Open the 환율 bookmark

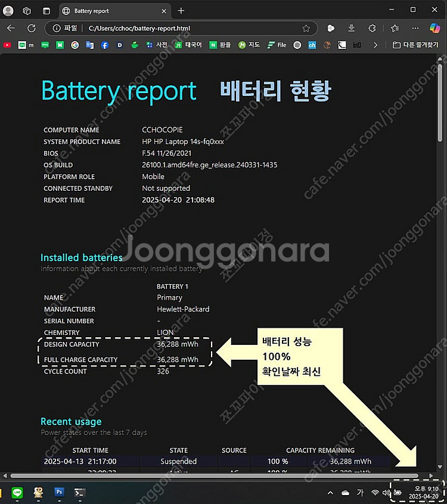(221, 45)
